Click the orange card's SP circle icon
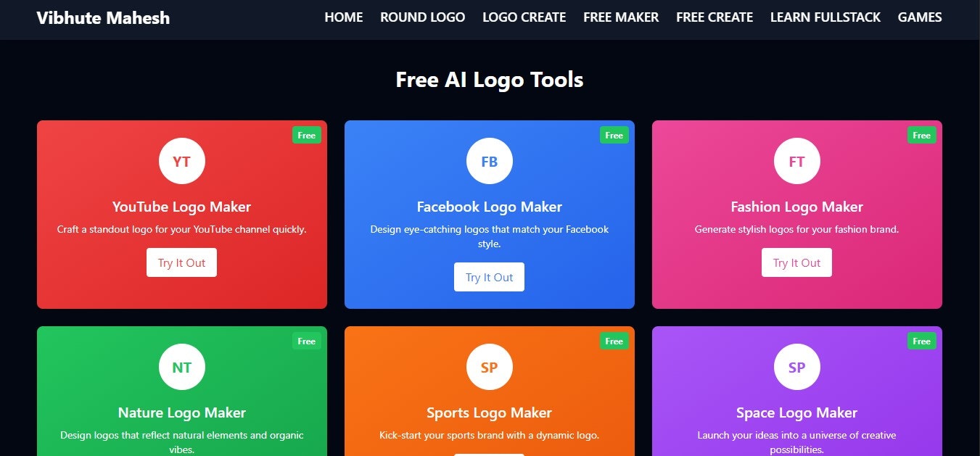Screen dimensions: 980x456 pyautogui.click(x=490, y=367)
